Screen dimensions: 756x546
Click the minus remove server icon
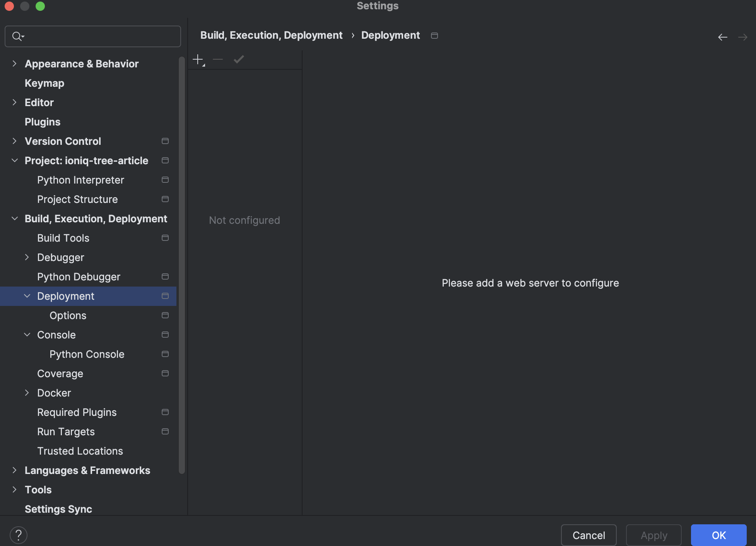(218, 59)
